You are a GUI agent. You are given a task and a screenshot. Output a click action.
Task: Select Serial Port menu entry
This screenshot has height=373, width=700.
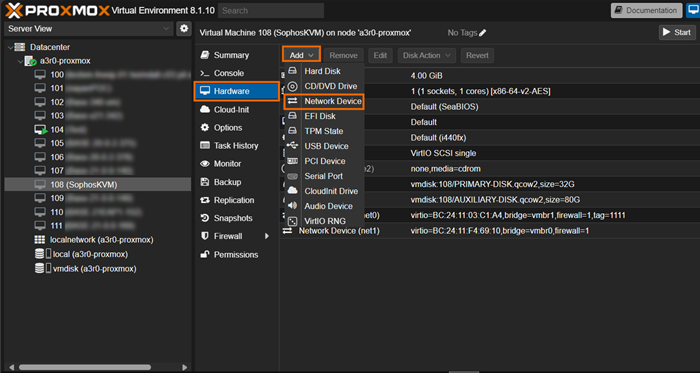click(x=324, y=176)
